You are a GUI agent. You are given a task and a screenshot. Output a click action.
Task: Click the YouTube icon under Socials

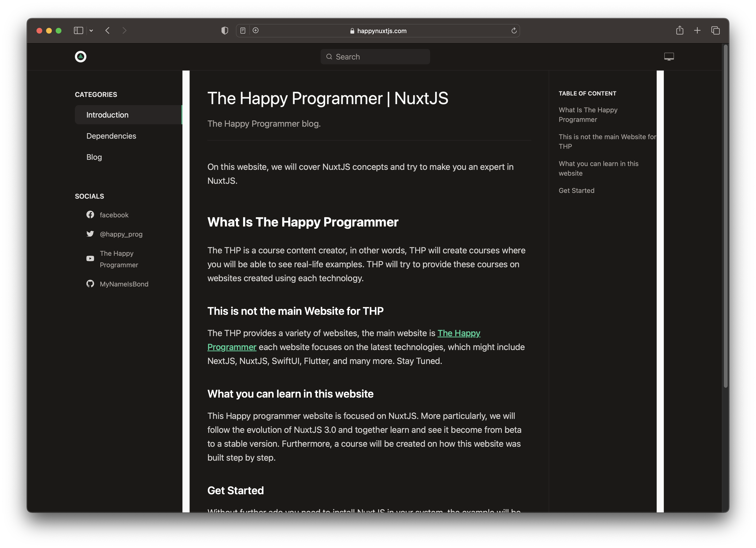point(90,259)
